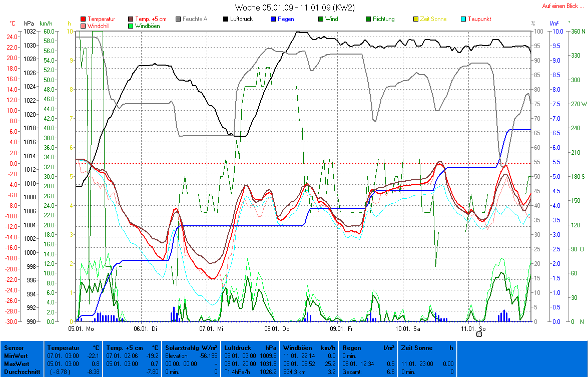Click the Wind legend label
The height and width of the screenshot is (377, 588).
pos(331,19)
